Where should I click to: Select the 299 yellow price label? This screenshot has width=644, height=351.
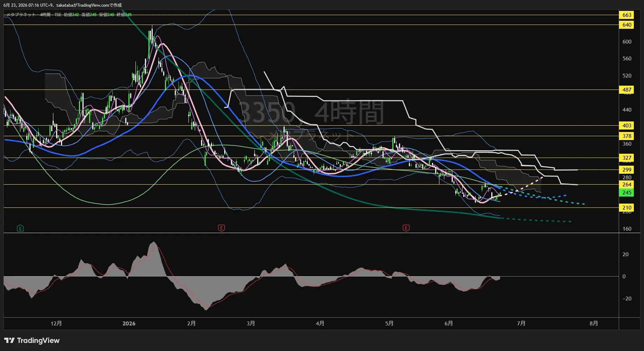coord(627,170)
